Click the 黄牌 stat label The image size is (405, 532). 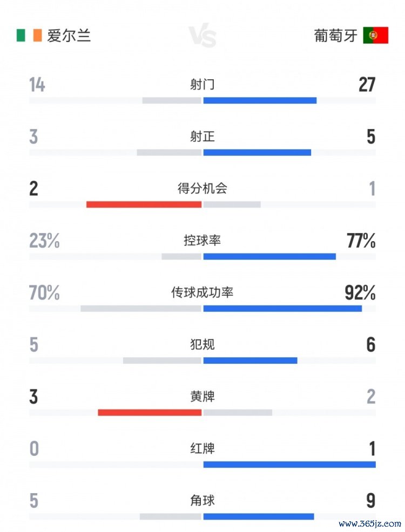pyautogui.click(x=202, y=397)
